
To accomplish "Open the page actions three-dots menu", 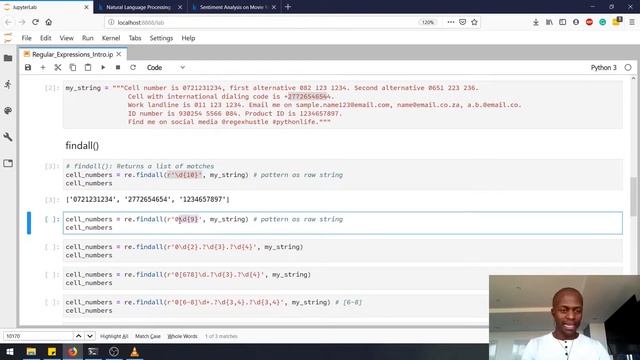I will [451, 22].
